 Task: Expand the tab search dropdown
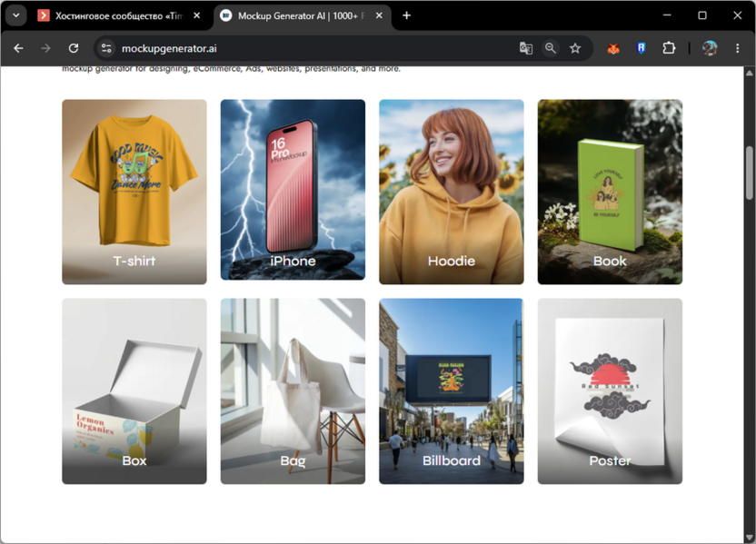click(16, 15)
